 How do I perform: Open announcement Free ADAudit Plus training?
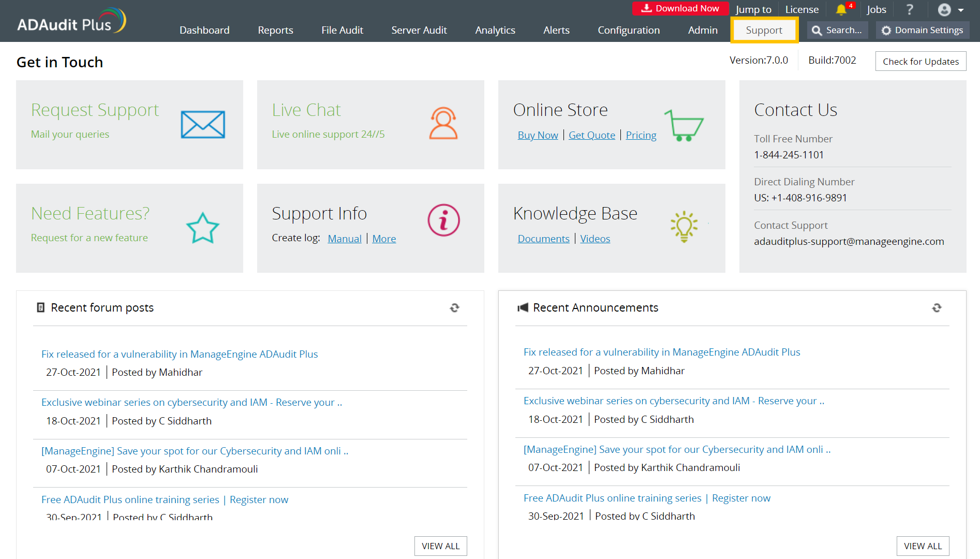(647, 498)
